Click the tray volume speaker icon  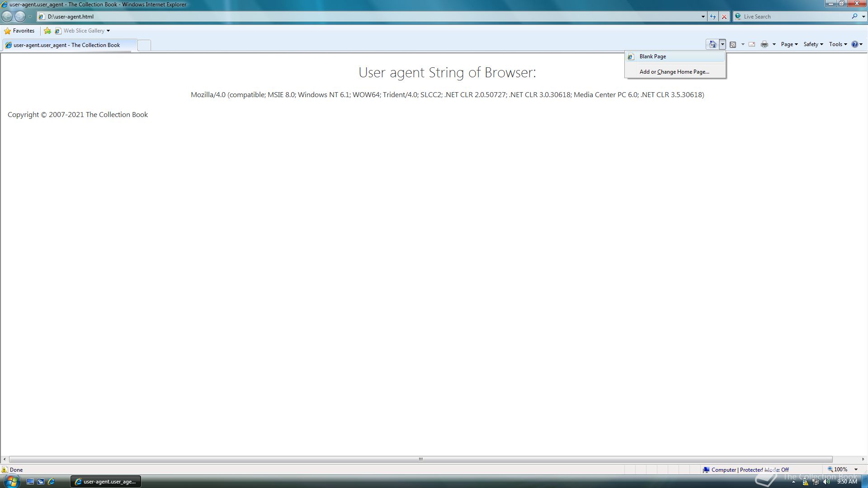pyautogui.click(x=826, y=482)
